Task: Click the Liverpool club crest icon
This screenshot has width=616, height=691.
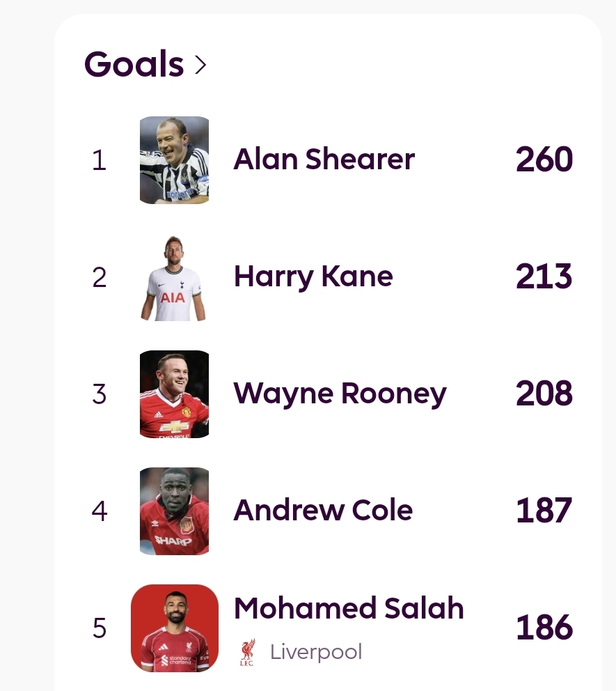Action: click(248, 652)
